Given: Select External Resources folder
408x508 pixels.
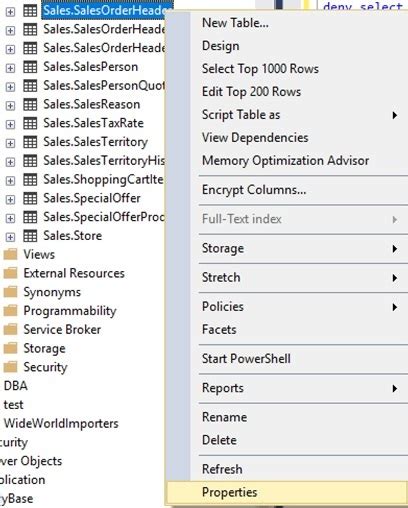Looking at the screenshot, I should click(x=74, y=273).
